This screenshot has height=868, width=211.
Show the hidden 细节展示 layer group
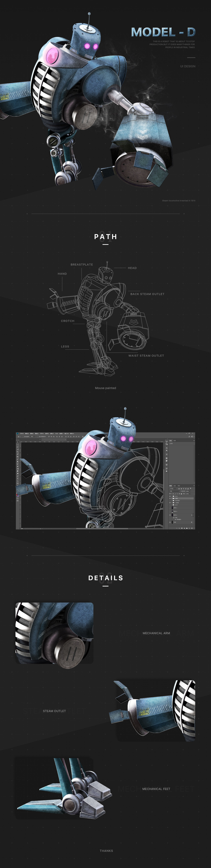click(170, 501)
